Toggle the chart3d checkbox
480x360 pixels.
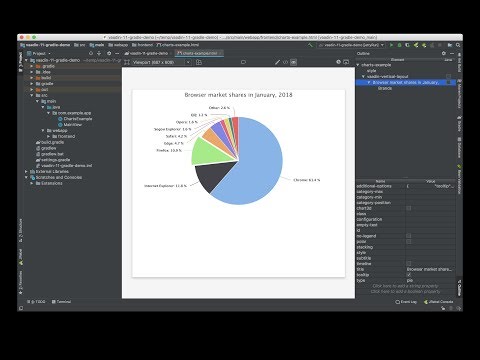pos(409,208)
